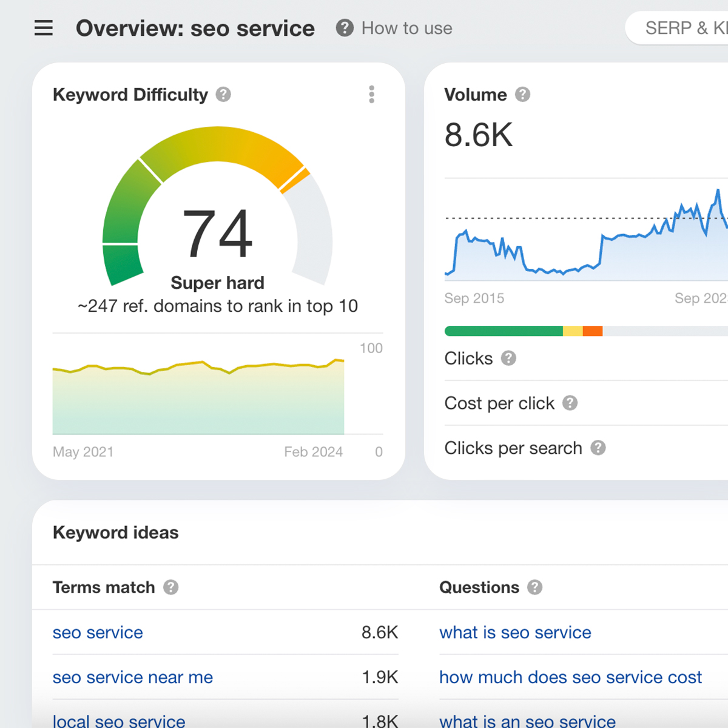Click Clicks per search help icon
Viewport: 728px width, 728px height.
coord(598,448)
